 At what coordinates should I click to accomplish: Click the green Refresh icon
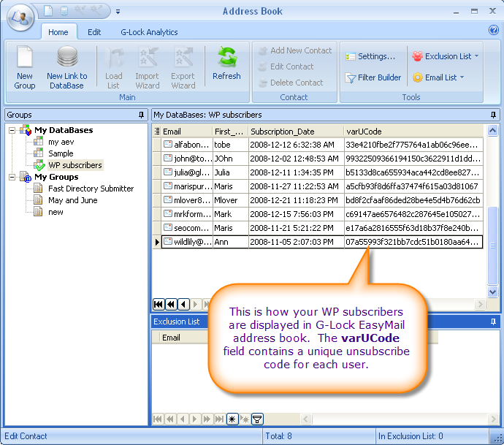pyautogui.click(x=227, y=57)
